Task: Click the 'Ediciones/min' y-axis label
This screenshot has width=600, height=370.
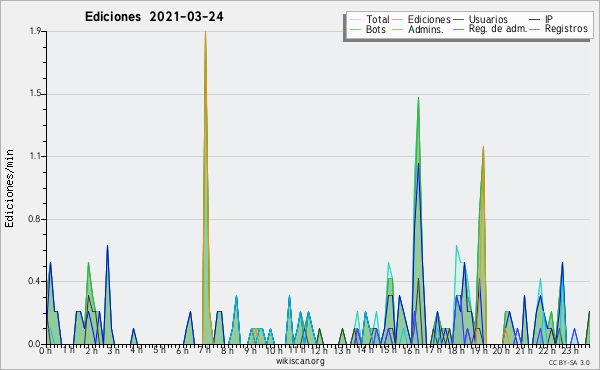Action: pyautogui.click(x=9, y=188)
